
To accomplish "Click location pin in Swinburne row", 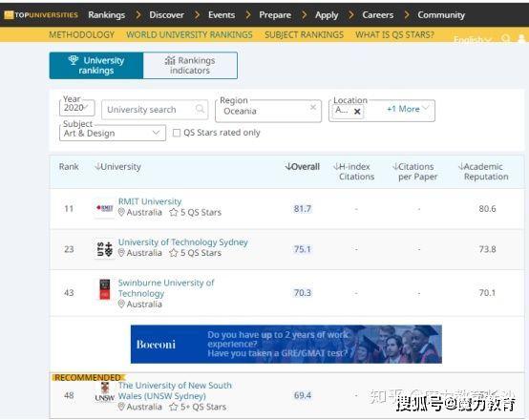I will tap(121, 304).
